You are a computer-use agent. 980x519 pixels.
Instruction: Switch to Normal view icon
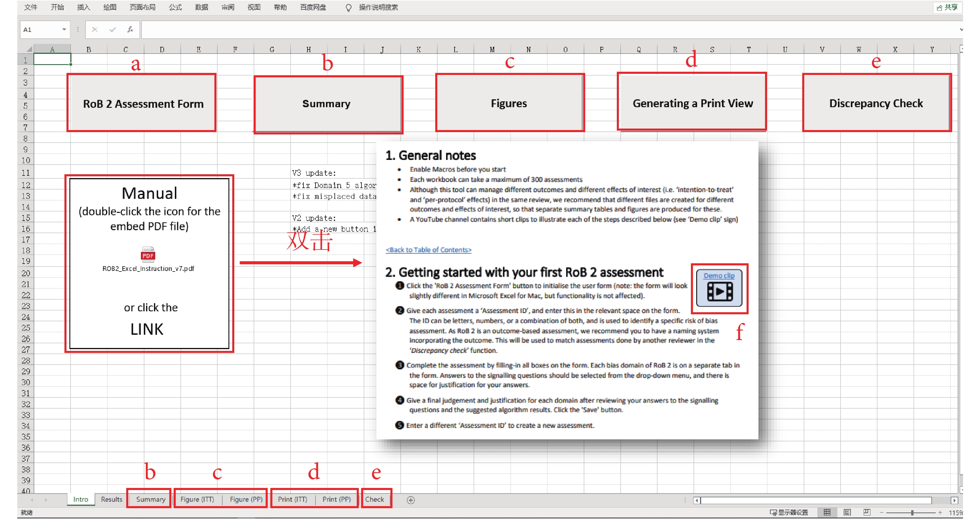point(827,513)
